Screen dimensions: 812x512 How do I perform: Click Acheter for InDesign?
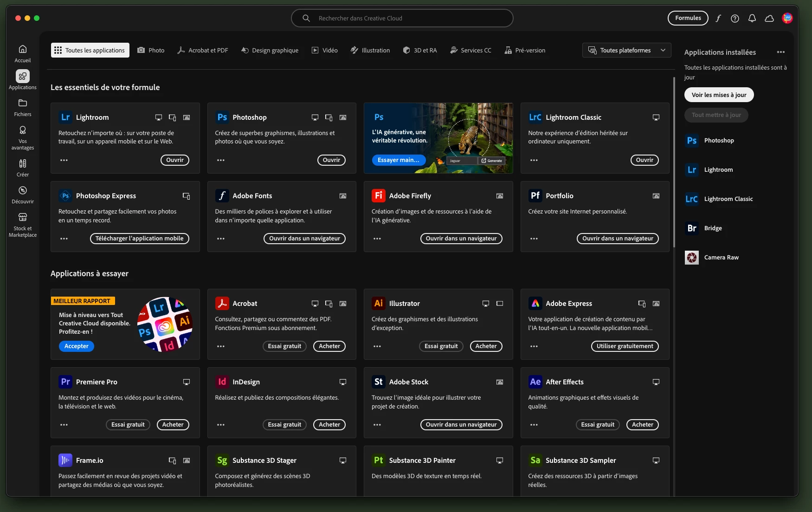point(329,425)
